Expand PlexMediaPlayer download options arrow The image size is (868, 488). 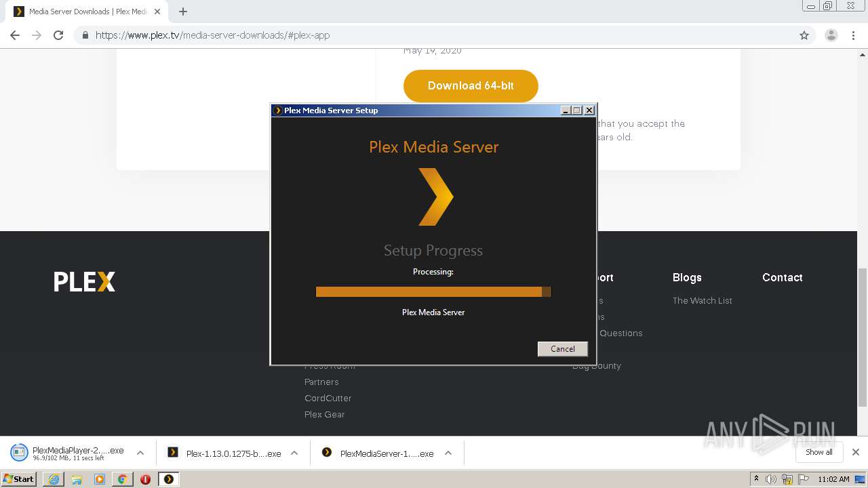(x=140, y=453)
